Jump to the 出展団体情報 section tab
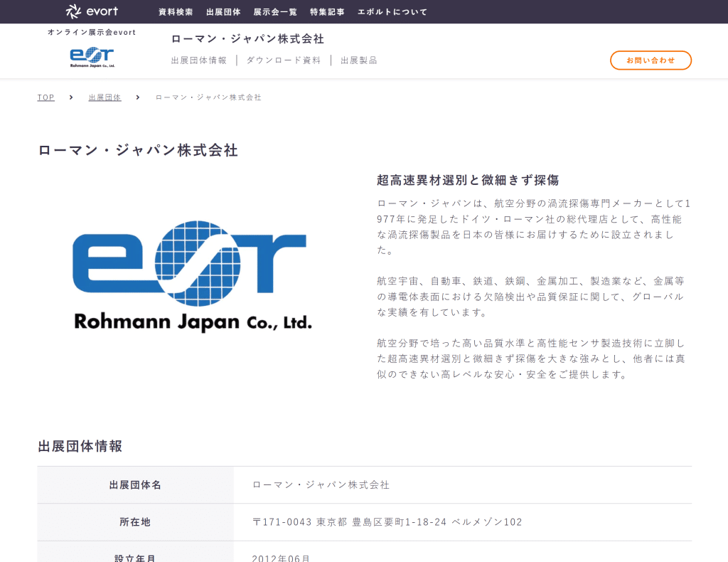 coord(199,60)
